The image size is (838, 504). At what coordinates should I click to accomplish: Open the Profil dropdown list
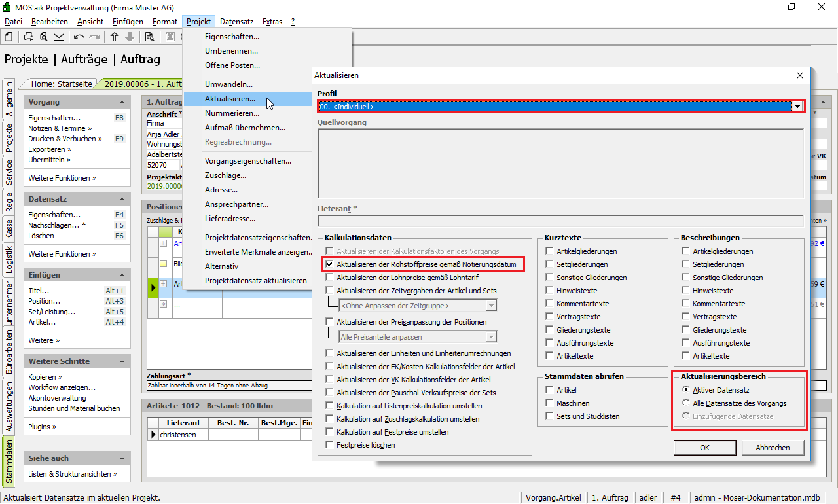797,106
